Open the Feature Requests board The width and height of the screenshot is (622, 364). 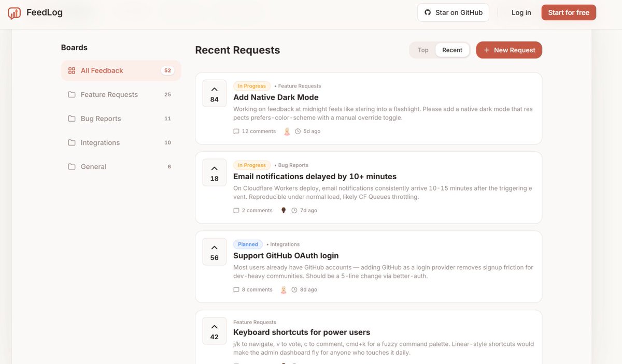tap(121, 95)
